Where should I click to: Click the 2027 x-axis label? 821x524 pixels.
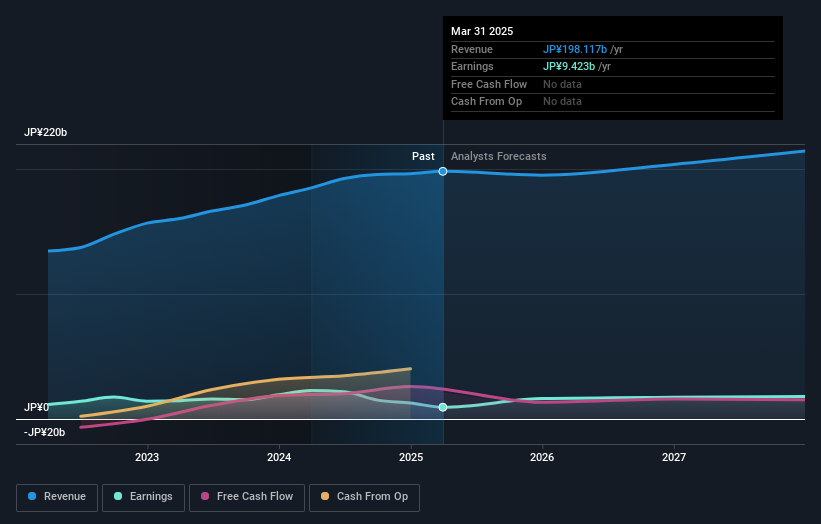[674, 458]
